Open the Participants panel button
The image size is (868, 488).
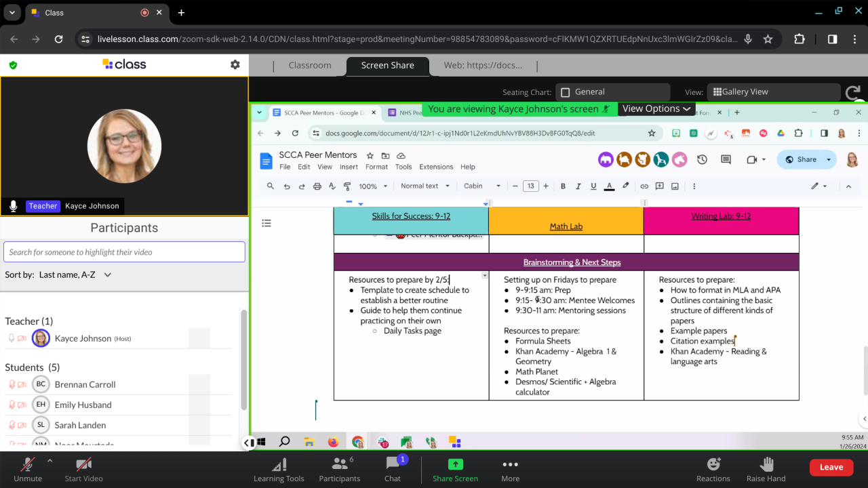tap(340, 469)
